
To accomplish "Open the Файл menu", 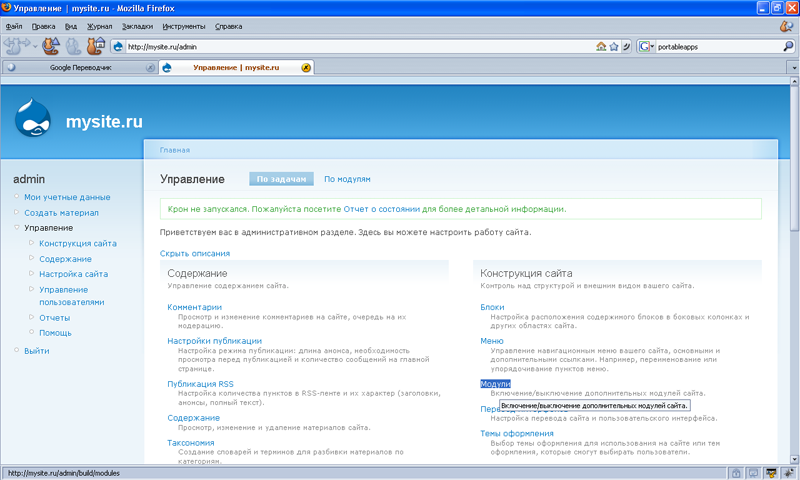I will tap(14, 26).
